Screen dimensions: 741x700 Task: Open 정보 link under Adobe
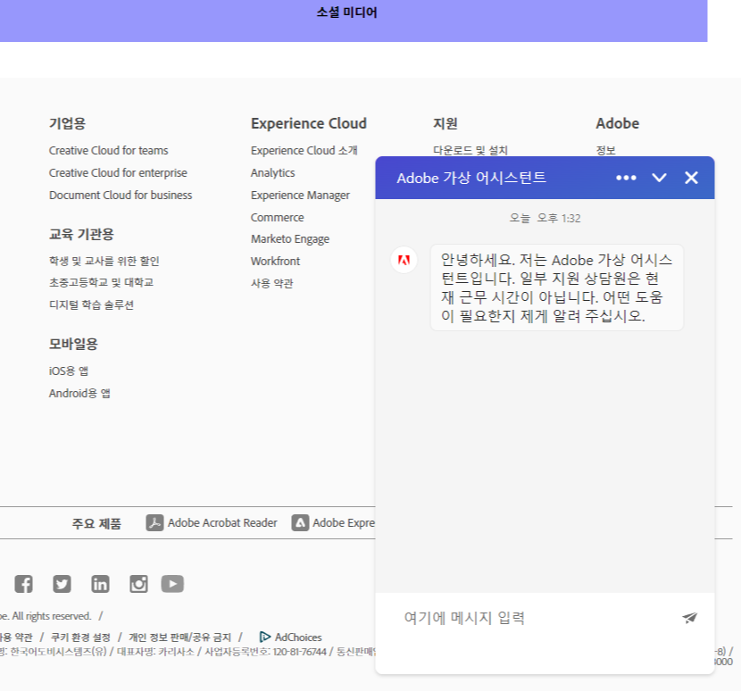[x=605, y=150]
